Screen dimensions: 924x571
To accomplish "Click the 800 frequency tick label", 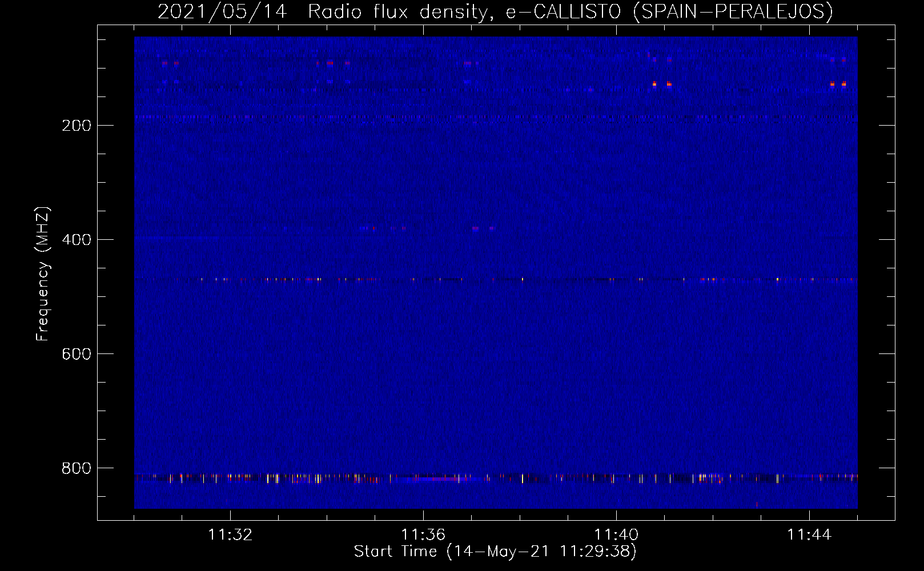I will pyautogui.click(x=77, y=468).
